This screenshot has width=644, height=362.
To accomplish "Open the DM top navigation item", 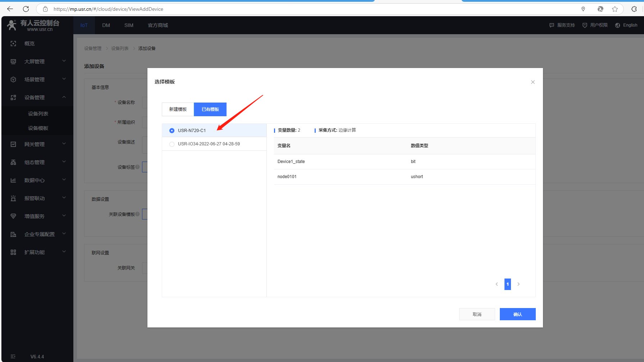I will (x=106, y=25).
